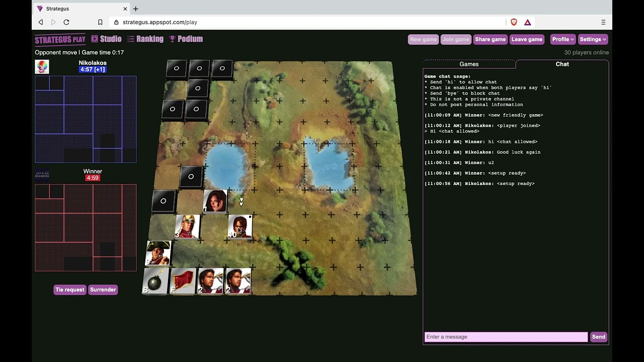Click the '30 players online' text
Image resolution: width=644 pixels, height=362 pixels.
coord(586,52)
